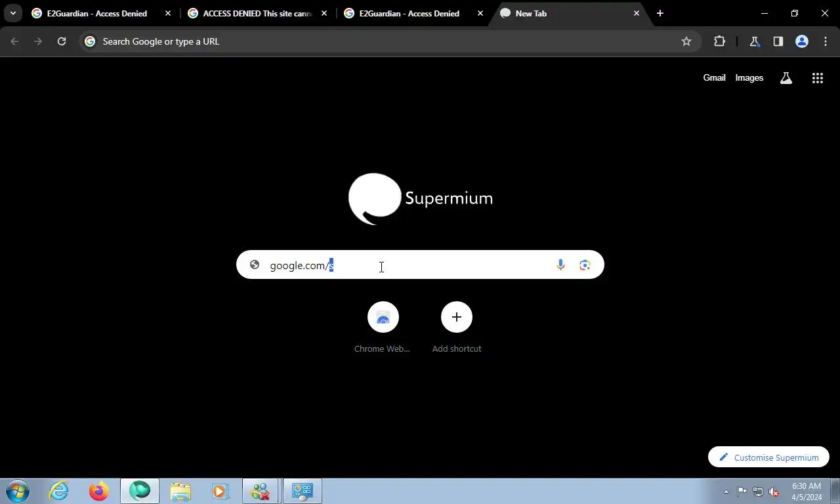The width and height of the screenshot is (840, 504).
Task: Select Supermium browser taskbar icon
Action: click(140, 491)
